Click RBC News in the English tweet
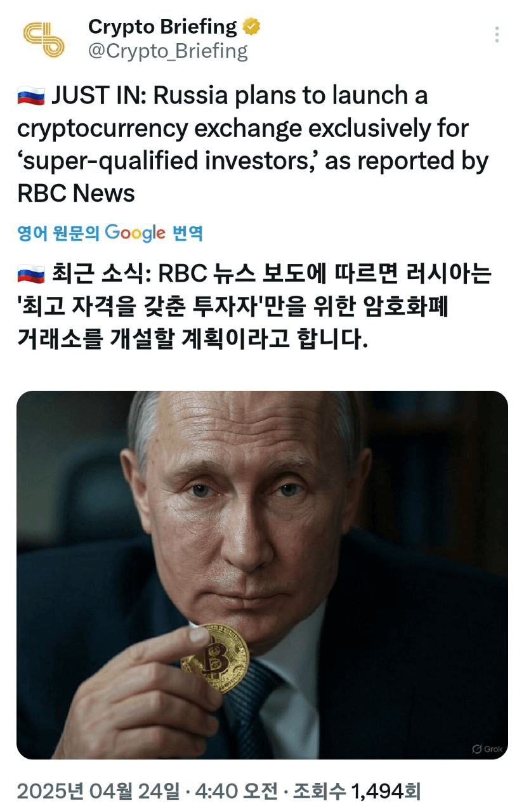The image size is (524, 812). coord(76,193)
